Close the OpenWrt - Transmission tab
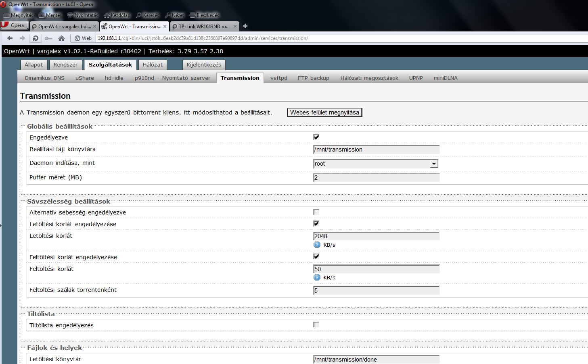 click(x=165, y=27)
